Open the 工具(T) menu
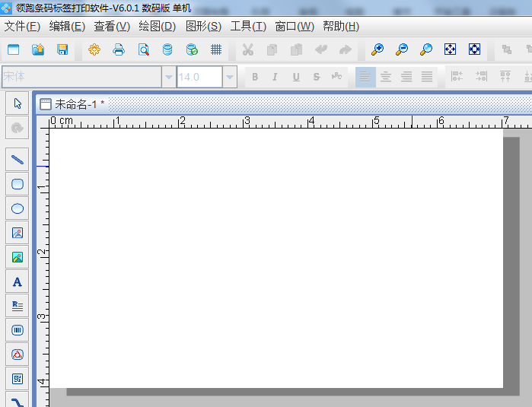Viewport: 532px width, 407px height. (248, 26)
